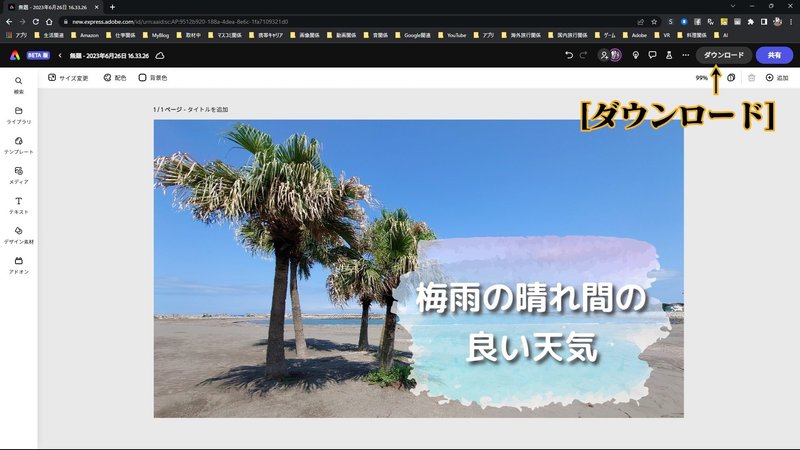Open the 背景色 background color picker
Screen dimensions: 800x450
coord(153,78)
